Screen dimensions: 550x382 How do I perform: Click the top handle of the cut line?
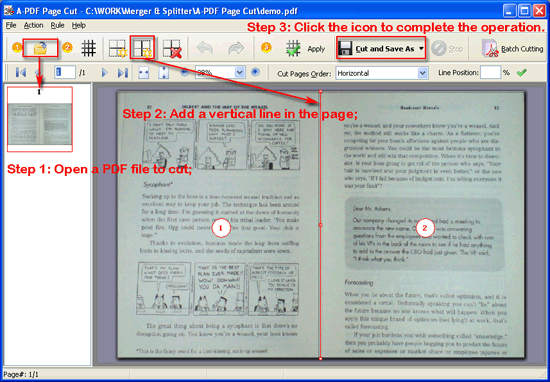320,91
